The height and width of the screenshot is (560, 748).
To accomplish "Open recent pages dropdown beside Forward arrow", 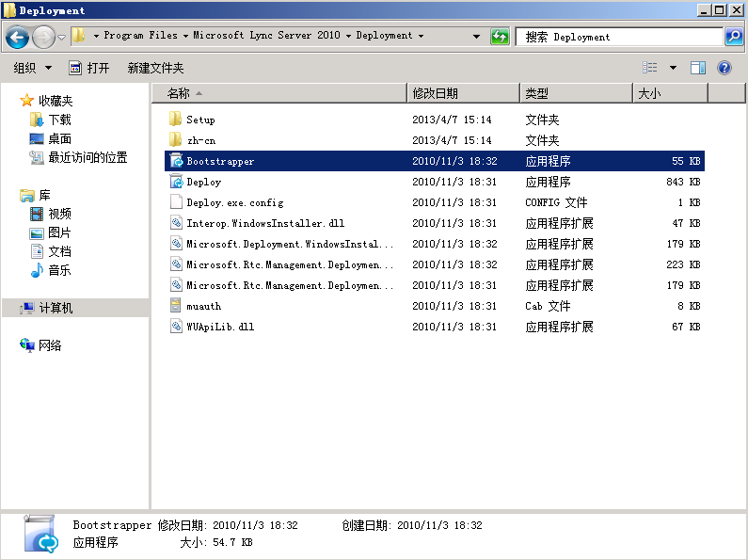I will 61,37.
